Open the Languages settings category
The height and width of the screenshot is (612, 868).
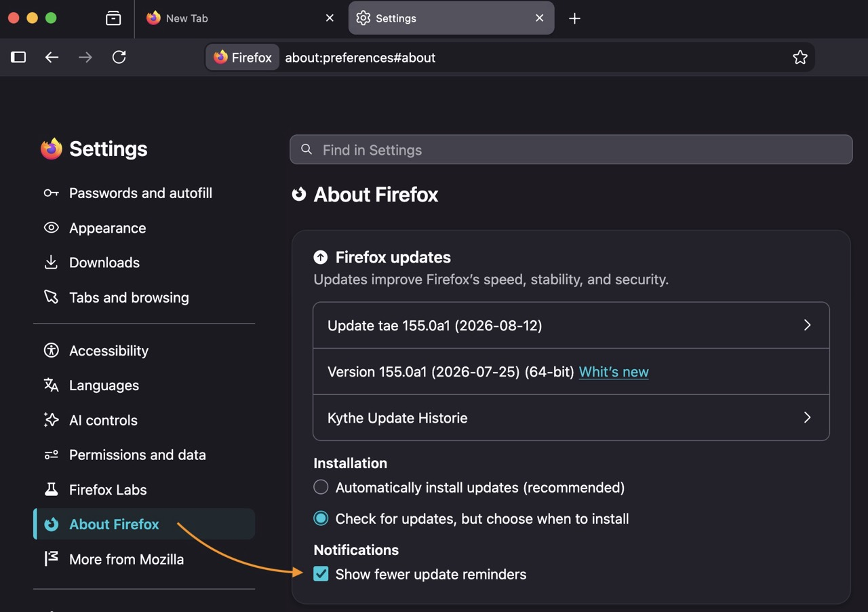[144, 385]
